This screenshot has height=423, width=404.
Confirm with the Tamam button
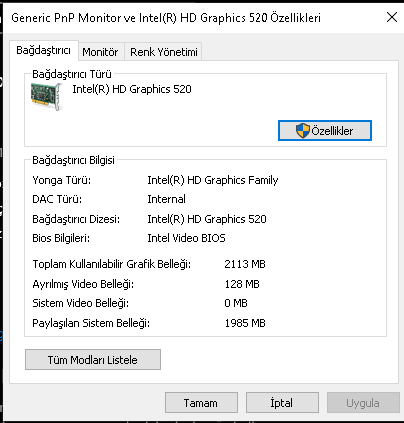201,403
